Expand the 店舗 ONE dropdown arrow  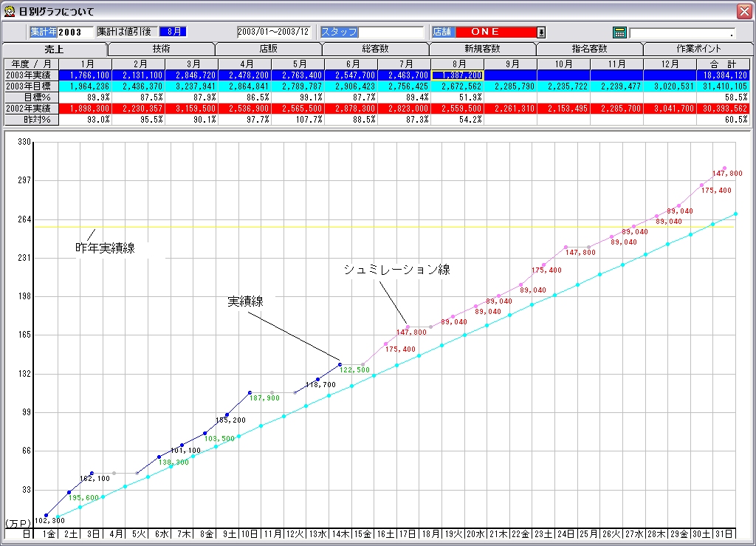tap(541, 33)
